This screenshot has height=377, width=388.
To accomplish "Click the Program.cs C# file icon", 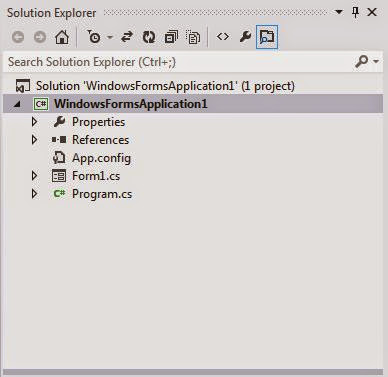I will point(59,194).
